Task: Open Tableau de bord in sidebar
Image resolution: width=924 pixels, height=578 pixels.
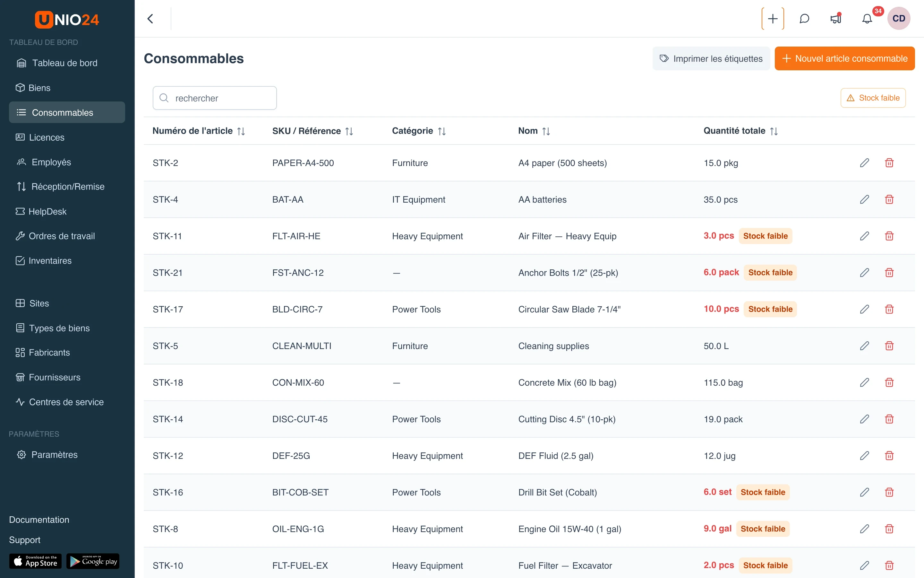Action: tap(67, 63)
